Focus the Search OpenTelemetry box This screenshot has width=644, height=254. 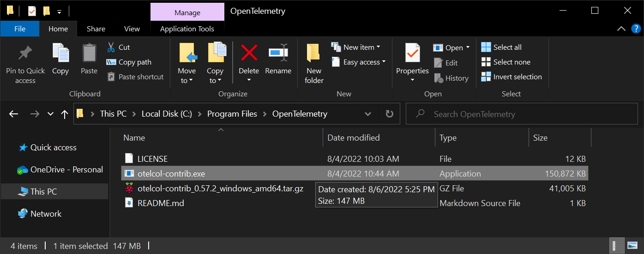(521, 114)
